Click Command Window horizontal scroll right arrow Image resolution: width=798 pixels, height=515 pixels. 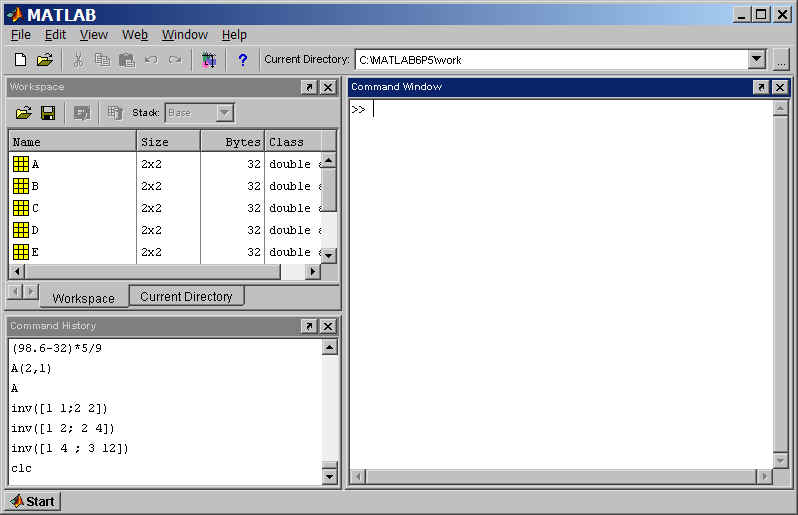coord(764,477)
